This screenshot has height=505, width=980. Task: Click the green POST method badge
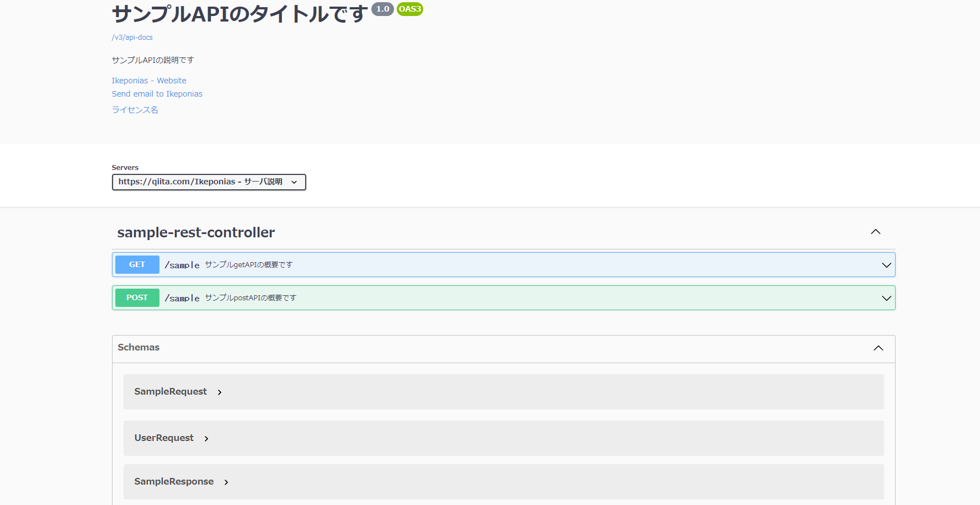tap(137, 297)
